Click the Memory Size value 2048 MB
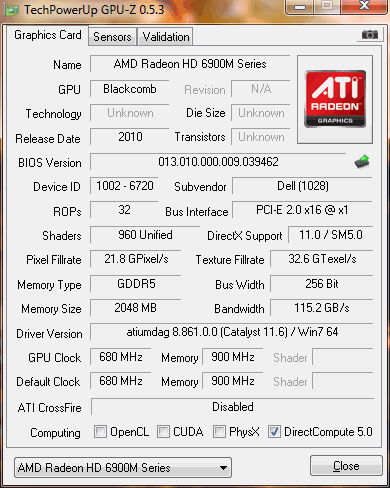390x488 pixels. (x=136, y=308)
